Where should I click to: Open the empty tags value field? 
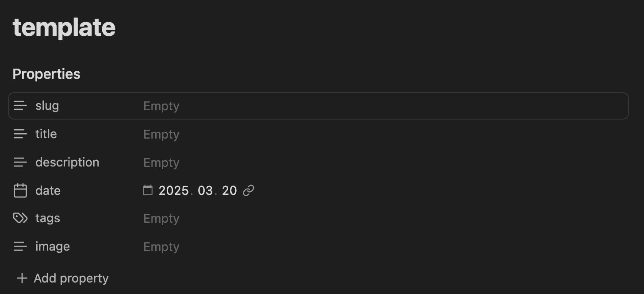pos(161,219)
